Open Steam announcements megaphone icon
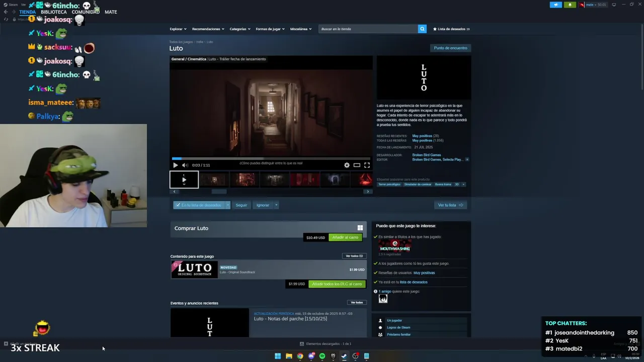 [x=556, y=5]
